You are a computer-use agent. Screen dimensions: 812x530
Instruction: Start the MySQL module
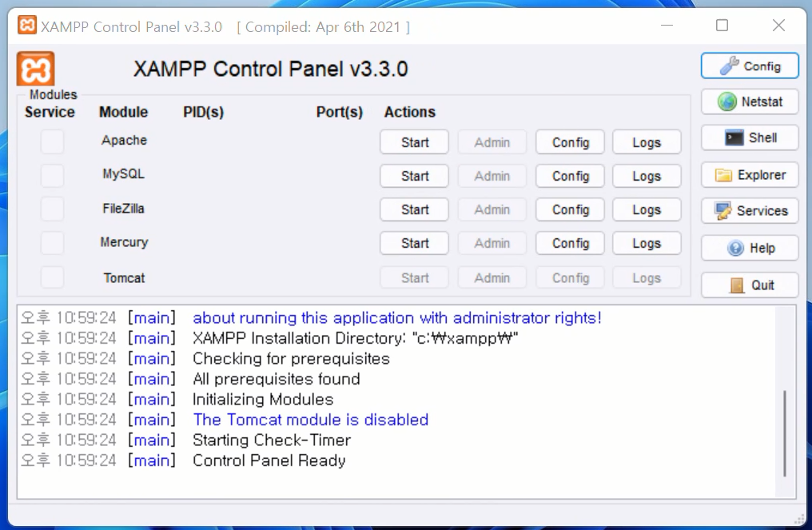click(414, 176)
